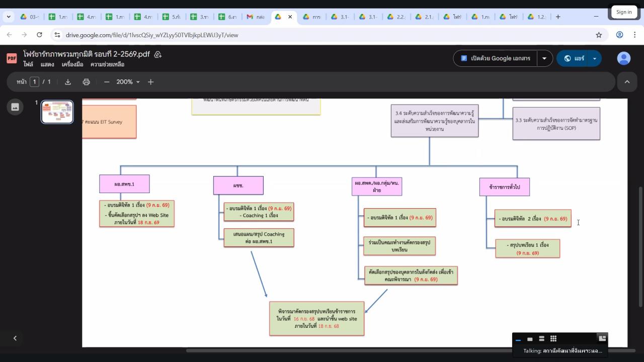Screen dimensions: 644x362
Task: Expand the share options arrow
Action: (595, 58)
